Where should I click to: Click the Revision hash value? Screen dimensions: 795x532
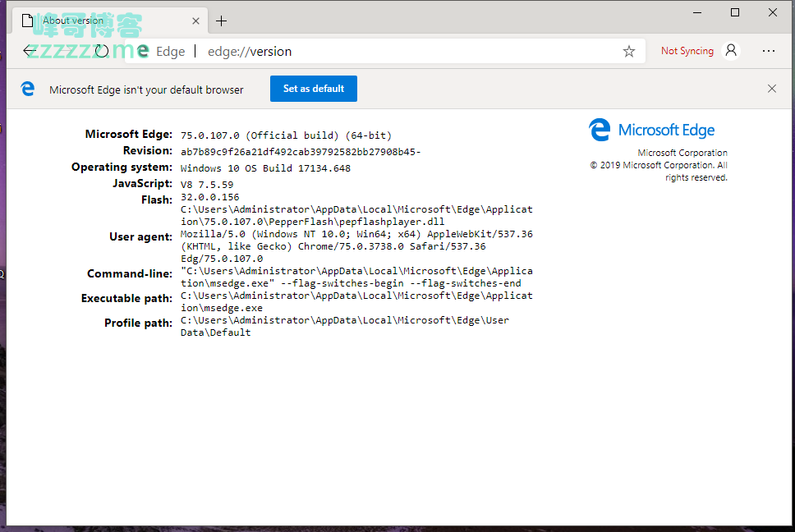301,152
